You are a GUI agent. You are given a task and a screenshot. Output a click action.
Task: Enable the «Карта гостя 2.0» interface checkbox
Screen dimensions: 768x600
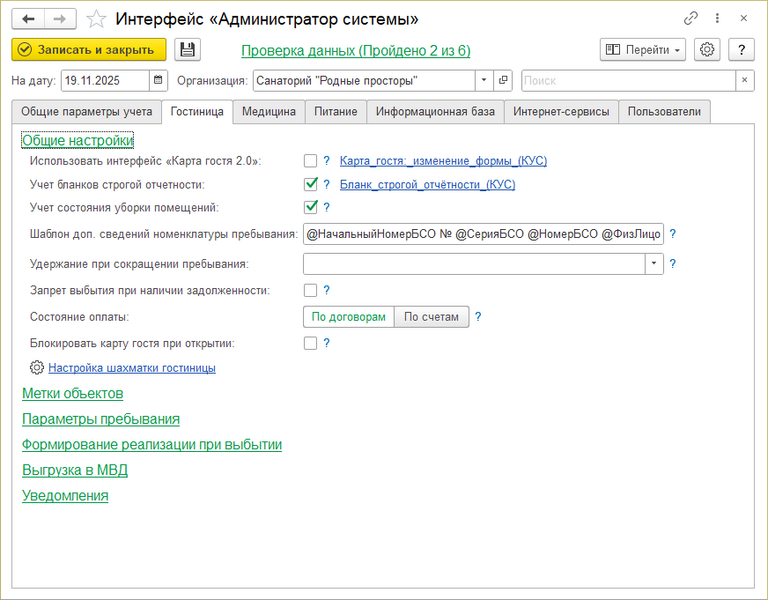tap(311, 160)
